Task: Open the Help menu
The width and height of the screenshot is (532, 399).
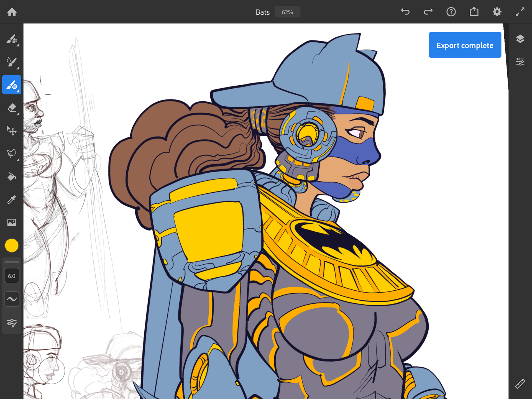Action: tap(451, 12)
